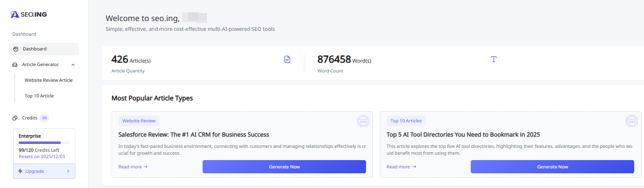The height and width of the screenshot is (188, 644).
Task: Click the '876458 Word(s)' count
Action: tap(345, 60)
